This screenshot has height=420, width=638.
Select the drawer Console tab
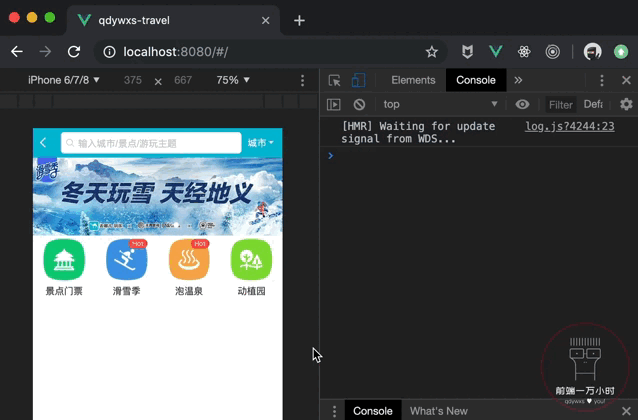(x=373, y=411)
